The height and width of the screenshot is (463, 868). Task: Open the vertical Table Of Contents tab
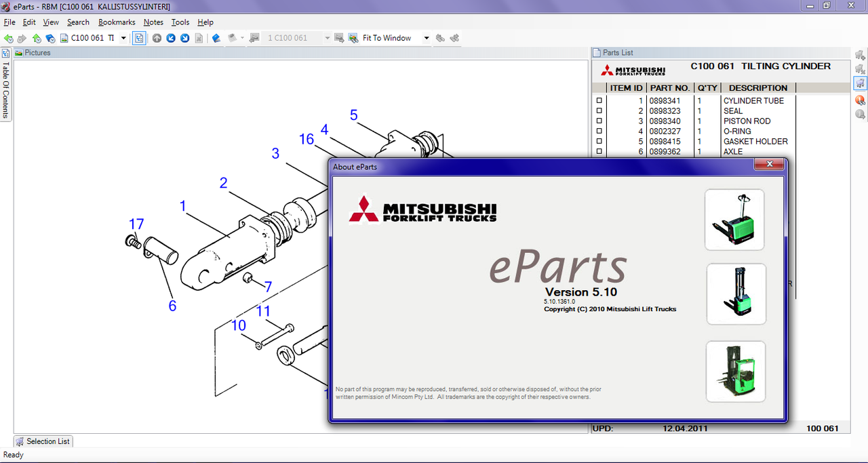pyautogui.click(x=5, y=84)
